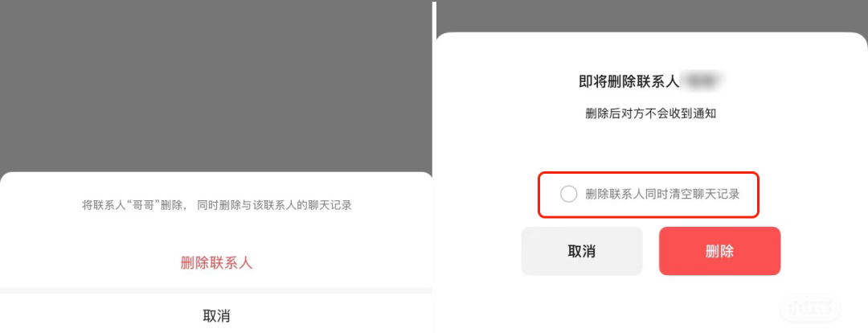Tap empty white area below 删除 button

point(719,302)
